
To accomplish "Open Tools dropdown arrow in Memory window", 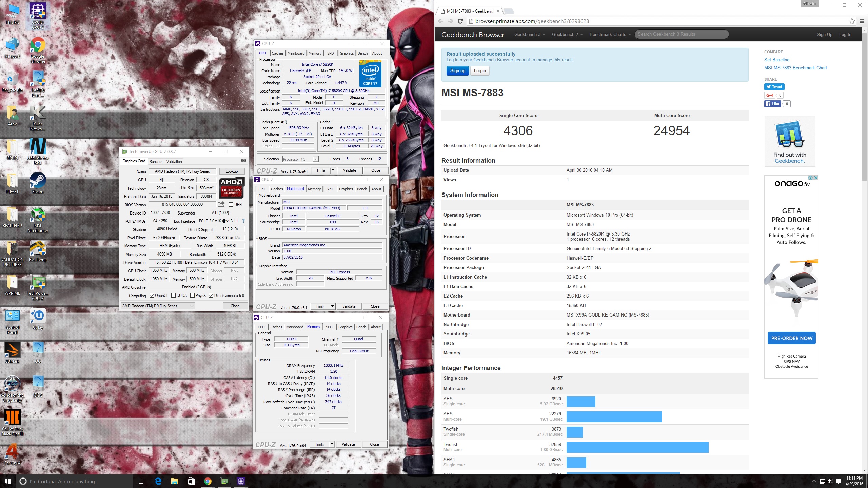I will 332,444.
